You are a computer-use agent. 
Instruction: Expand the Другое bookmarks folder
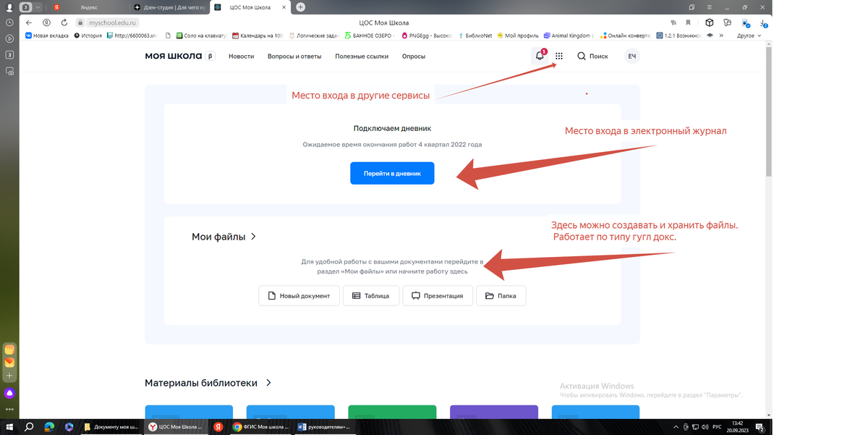pyautogui.click(x=749, y=35)
